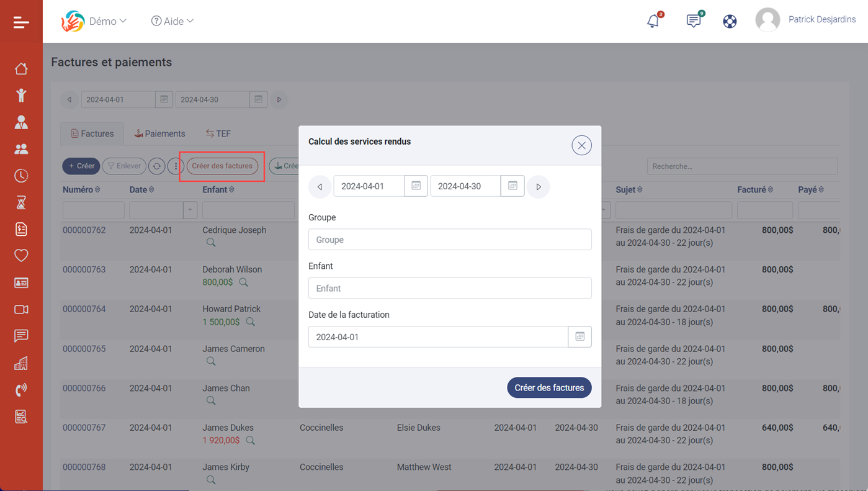Image resolution: width=868 pixels, height=491 pixels.
Task: Sort by the Sujet column
Action: point(629,189)
